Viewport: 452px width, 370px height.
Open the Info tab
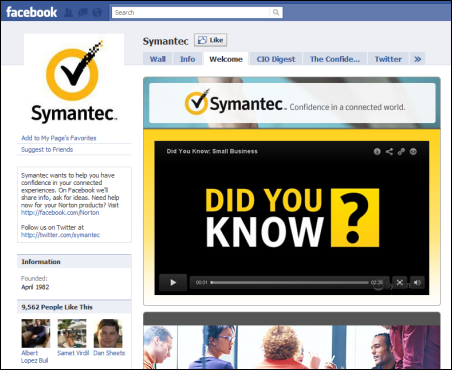click(x=187, y=59)
